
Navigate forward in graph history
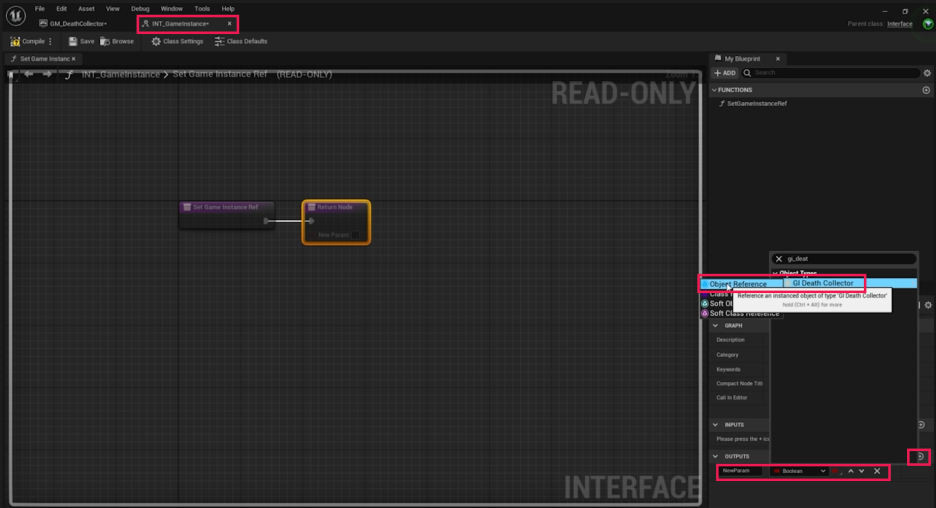[47, 74]
